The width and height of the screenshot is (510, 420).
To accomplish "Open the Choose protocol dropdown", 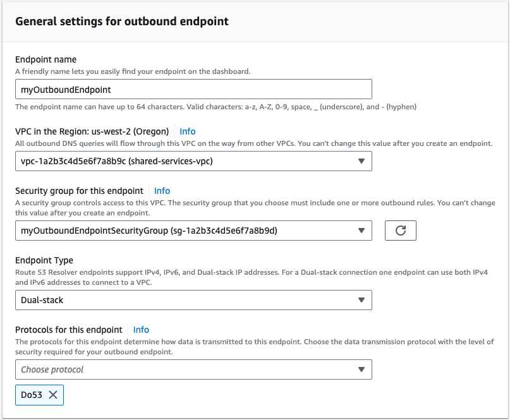I will [x=193, y=369].
